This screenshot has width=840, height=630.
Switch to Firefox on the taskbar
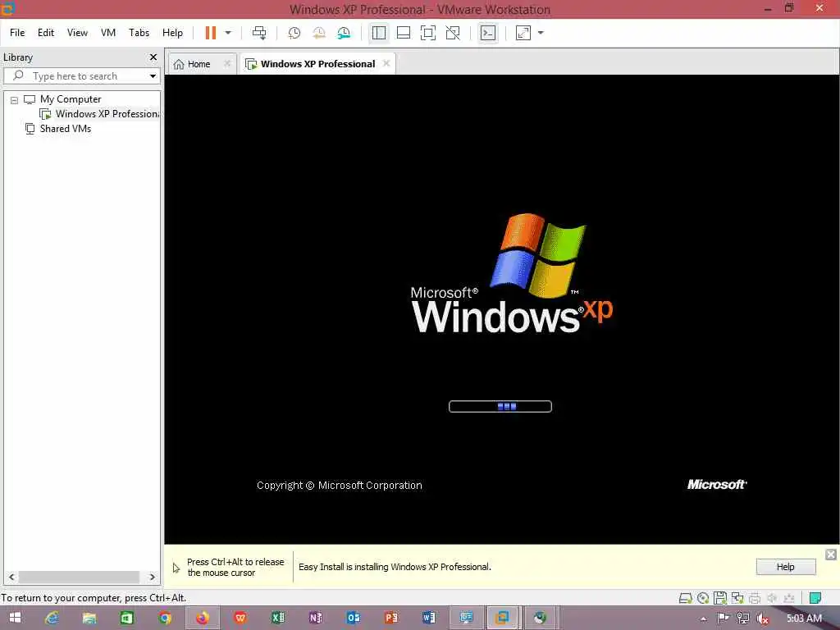coord(203,618)
